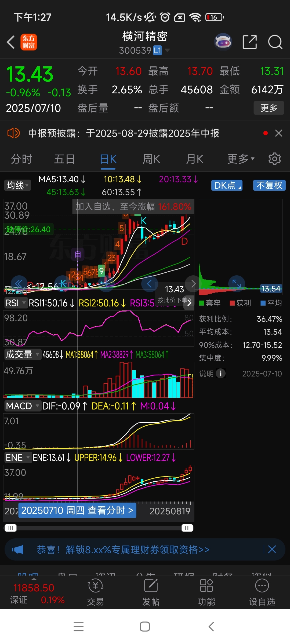This screenshot has width=290, height=644.
Task: Open the DK点 selector
Action: coord(227,185)
